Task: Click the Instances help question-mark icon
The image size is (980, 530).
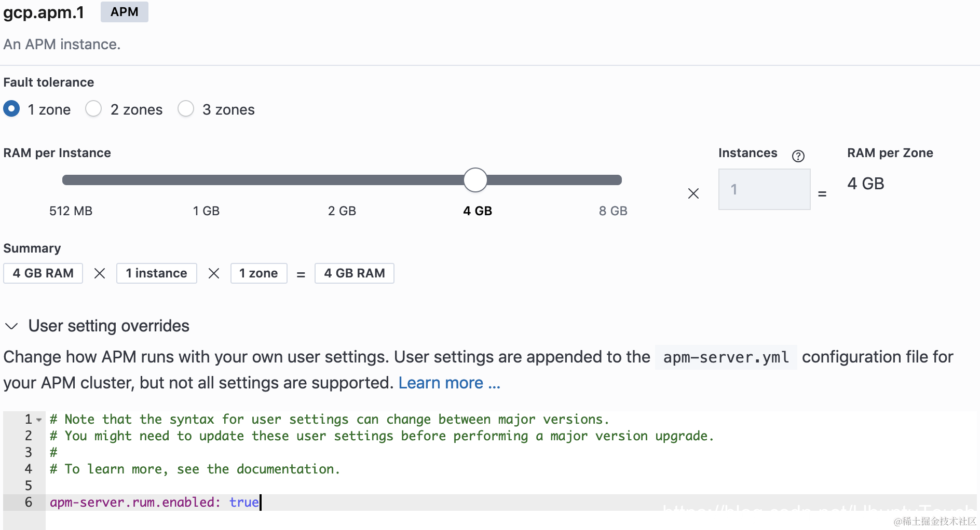Action: (798, 156)
